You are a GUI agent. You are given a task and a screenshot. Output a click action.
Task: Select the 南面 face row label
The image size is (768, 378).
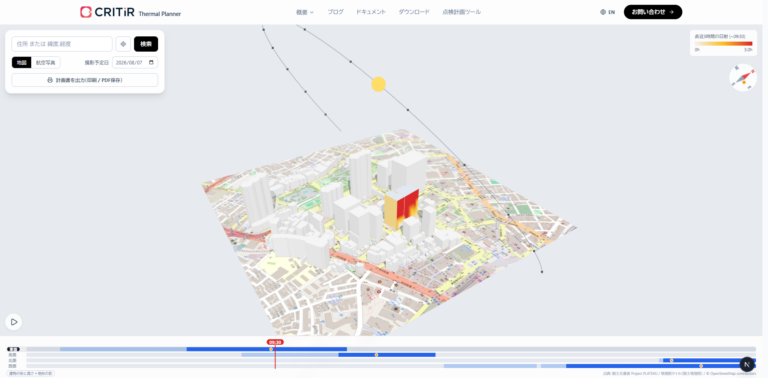[12, 355]
